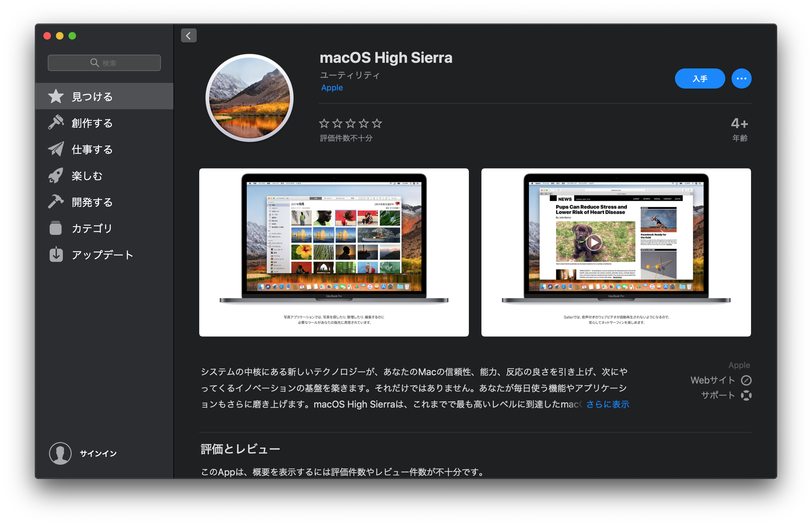Open the three-dots more options menu
812x525 pixels.
coord(741,78)
